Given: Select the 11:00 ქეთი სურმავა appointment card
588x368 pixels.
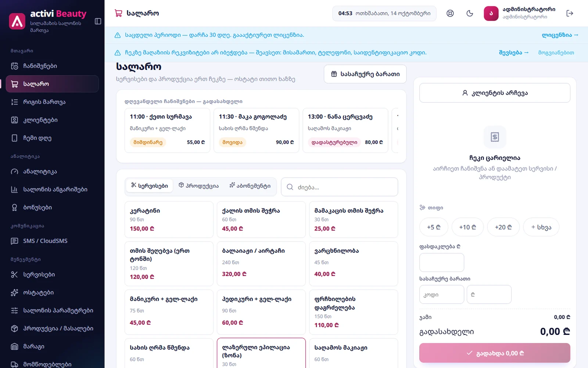Looking at the screenshot, I should pos(167,130).
